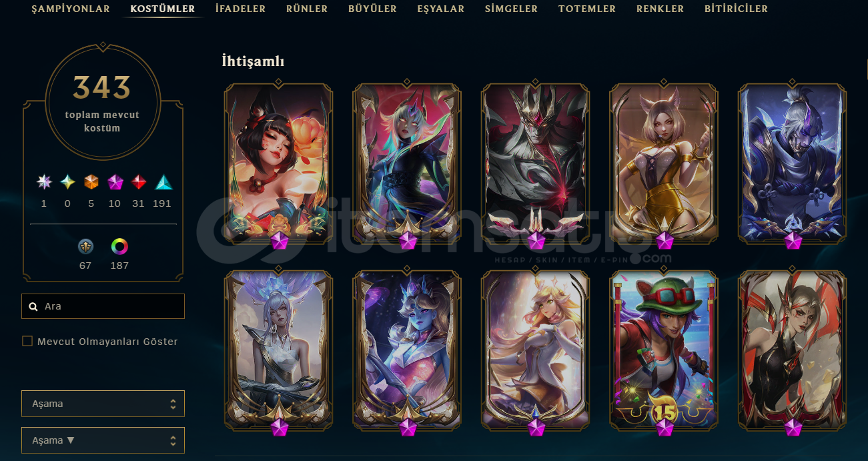
Task: Open the golden outfit Ahri skin card
Action: coord(664,163)
